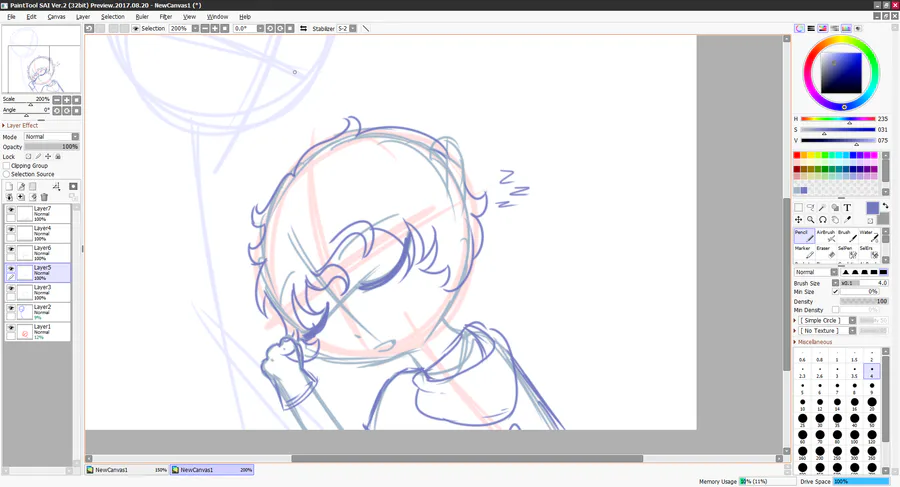This screenshot has height=487, width=900.
Task: Adjust the layer Opacity slider
Action: (x=51, y=146)
